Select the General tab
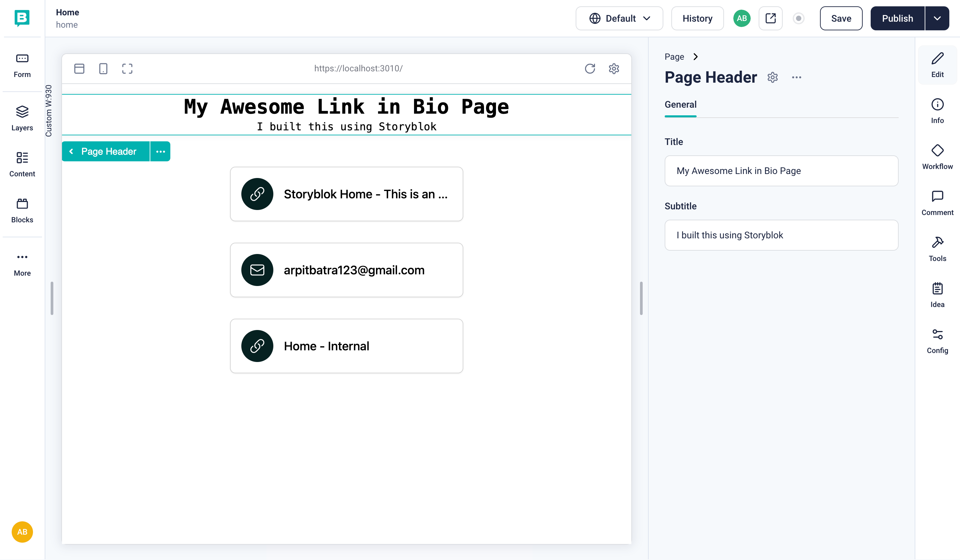The image size is (960, 560). [x=680, y=104]
